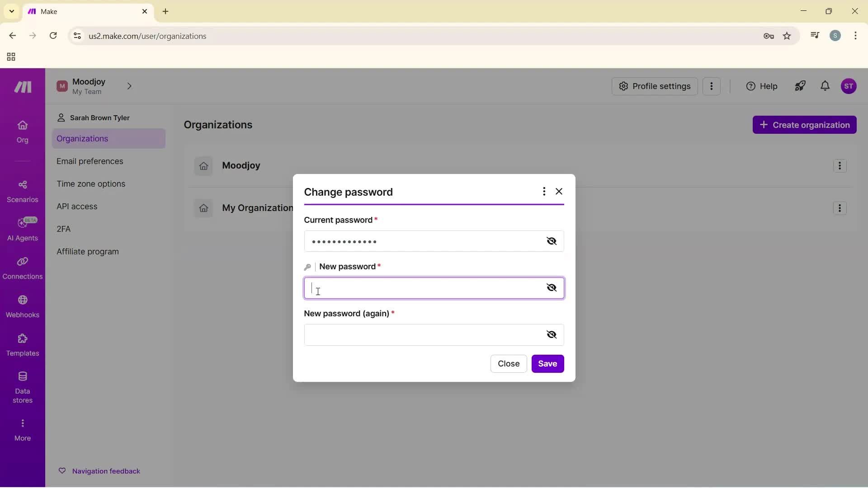
Task: Click the Navigation feedback link
Action: pos(106,471)
